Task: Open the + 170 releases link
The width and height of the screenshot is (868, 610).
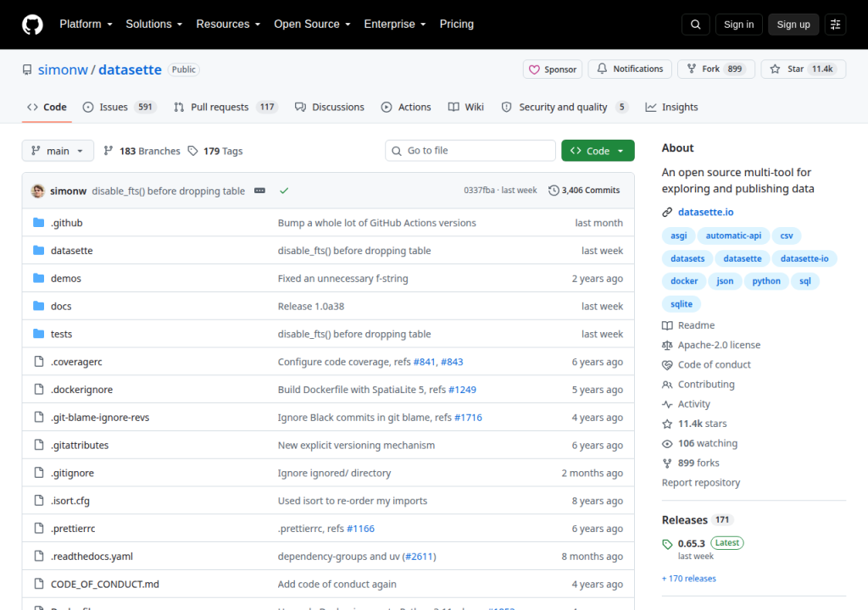Action: point(688,579)
